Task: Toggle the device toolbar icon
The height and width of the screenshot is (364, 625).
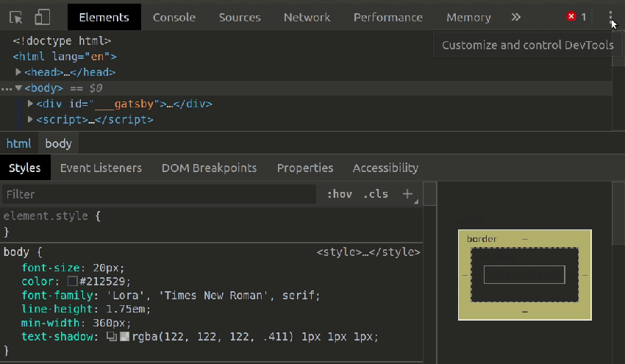Action: (43, 17)
